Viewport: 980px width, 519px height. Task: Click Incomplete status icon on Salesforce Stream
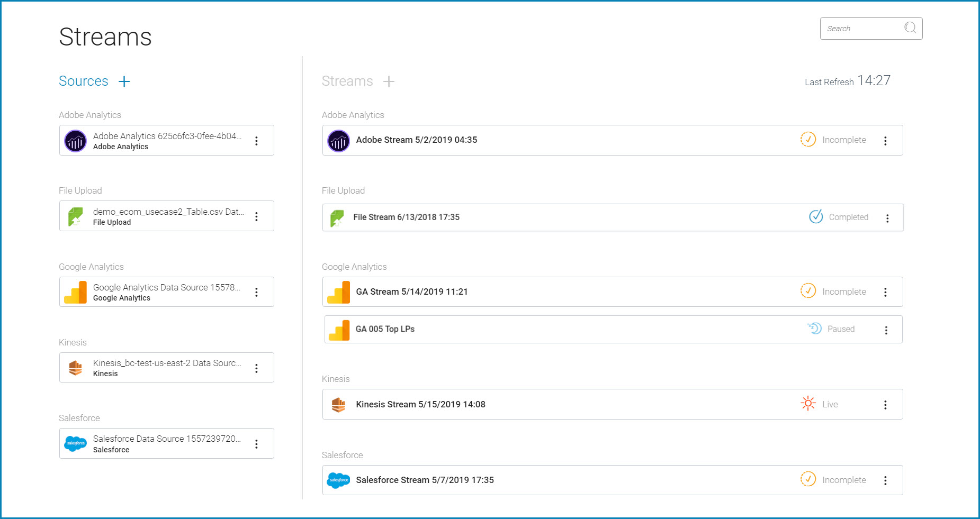click(808, 479)
